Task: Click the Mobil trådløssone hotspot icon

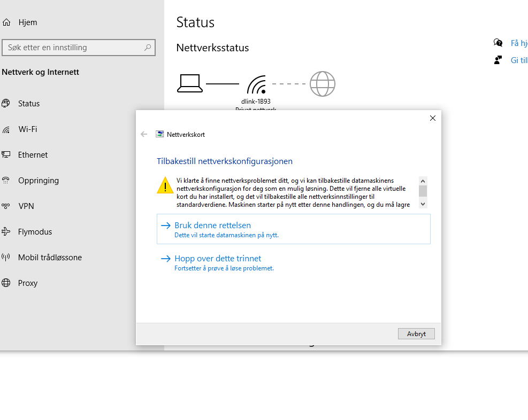Action: (x=6, y=258)
